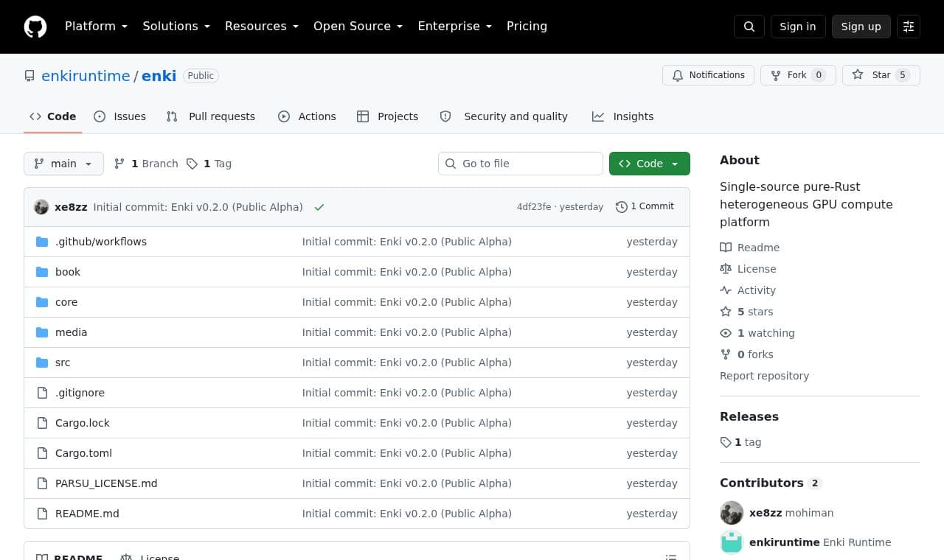Expand the main branch dropdown
Viewport: 944px width, 560px height.
[x=63, y=164]
